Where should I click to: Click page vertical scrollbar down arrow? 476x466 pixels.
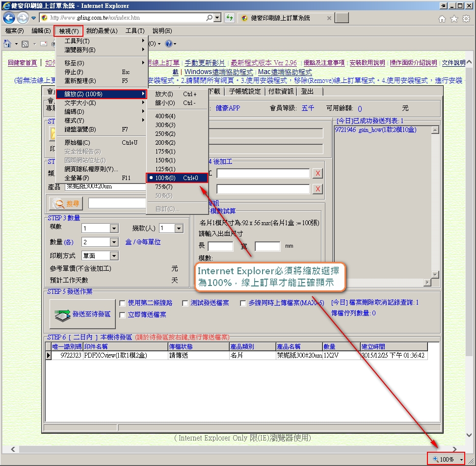469,435
